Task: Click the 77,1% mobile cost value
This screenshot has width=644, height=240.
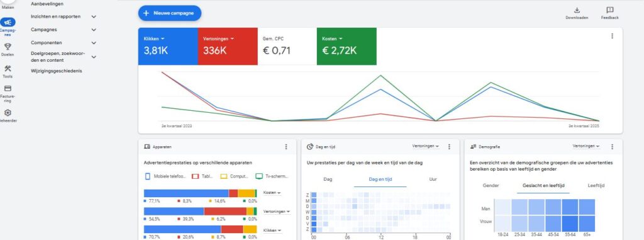Action: tap(154, 201)
